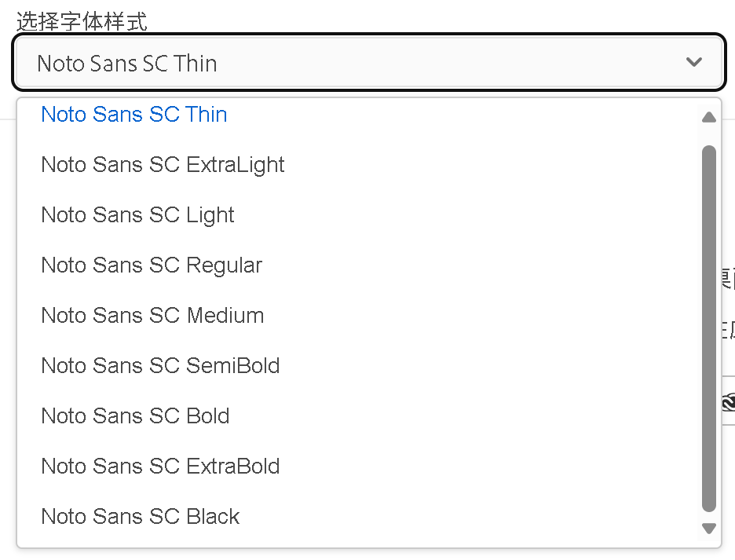Click the currently displayed Noto Sans SC Thin value
The image size is (735, 560).
tap(126, 63)
